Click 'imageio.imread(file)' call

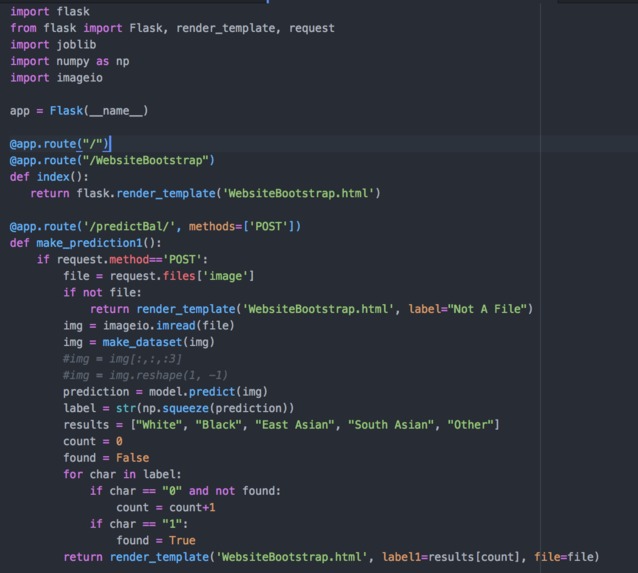coord(168,326)
